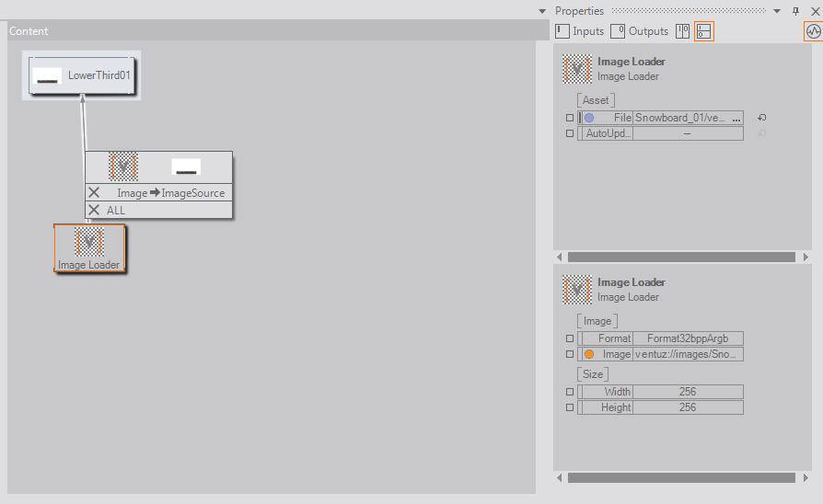Browse for file using the ellipsis button

(736, 118)
